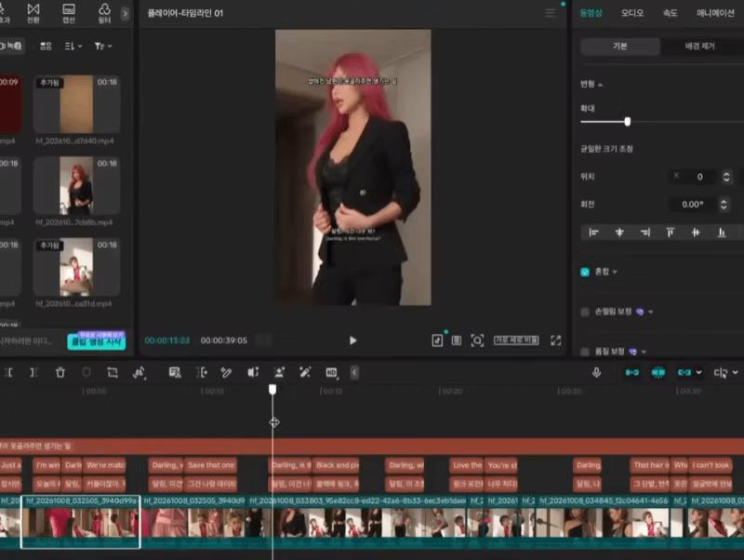This screenshot has height=560, width=744.
Task: Click align bottom icon
Action: (x=722, y=232)
